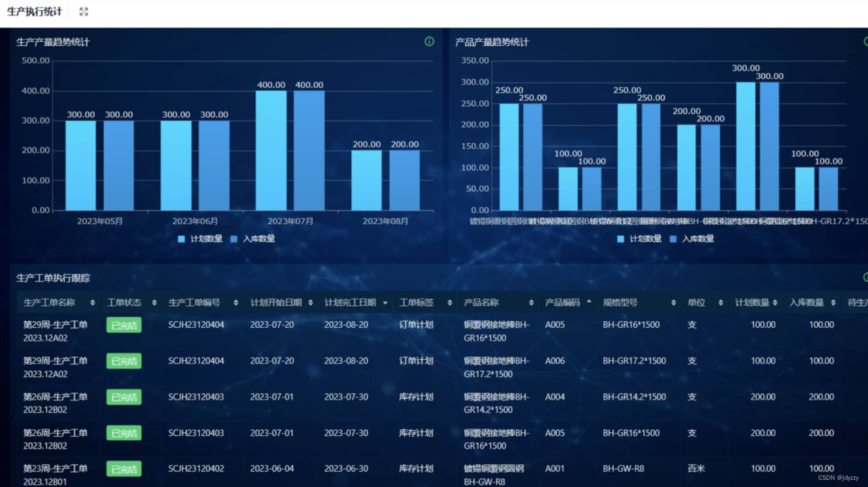Sort table by 规格型号 column
Image resolution: width=868 pixels, height=487 pixels.
click(x=673, y=302)
